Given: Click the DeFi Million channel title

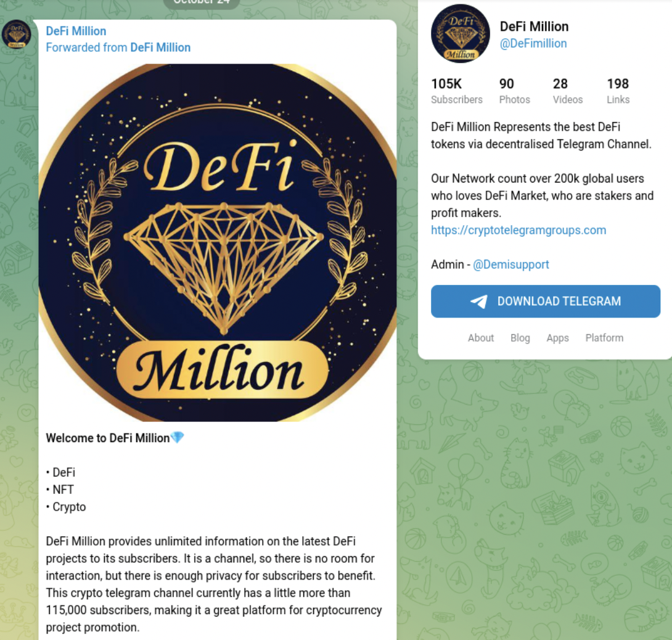Looking at the screenshot, I should [x=534, y=27].
